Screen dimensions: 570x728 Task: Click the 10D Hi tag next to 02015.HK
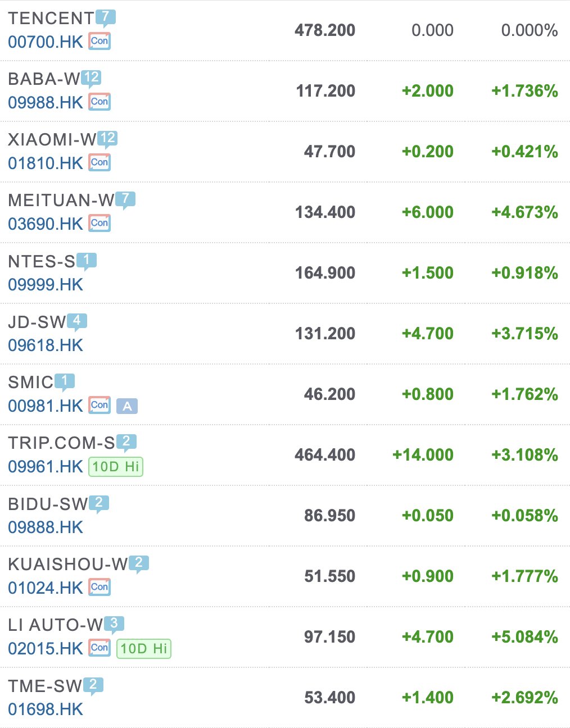point(144,648)
